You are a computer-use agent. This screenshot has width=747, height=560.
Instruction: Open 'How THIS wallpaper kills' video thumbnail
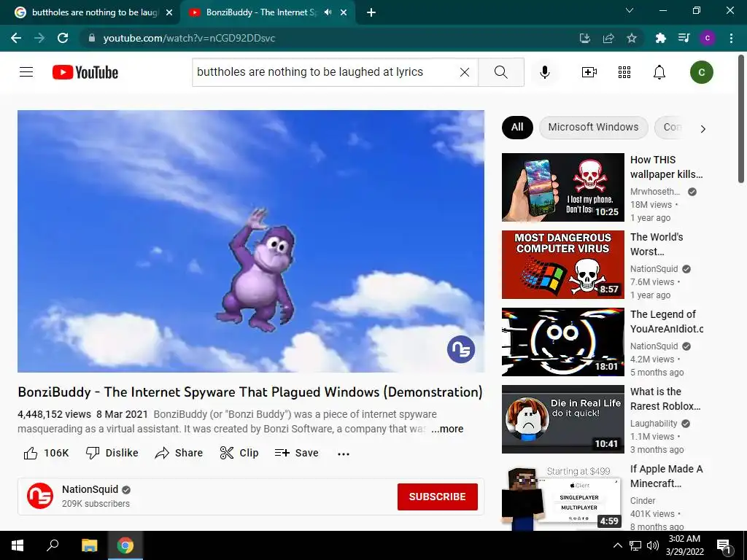[562, 187]
